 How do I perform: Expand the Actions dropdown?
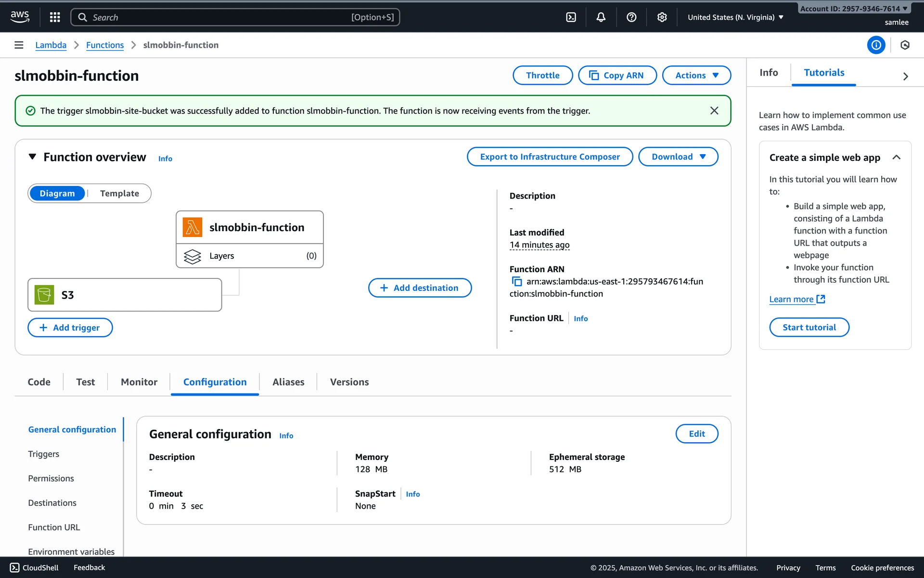tap(696, 75)
